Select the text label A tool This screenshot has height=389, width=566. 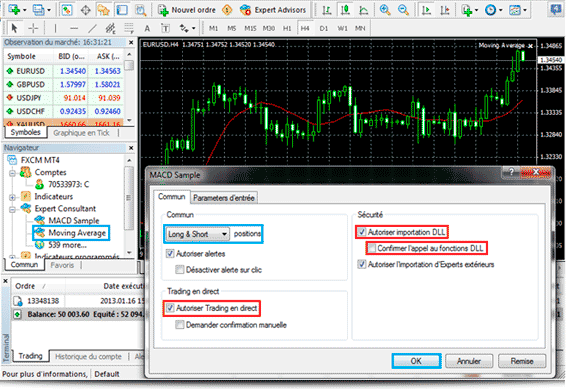click(x=147, y=28)
